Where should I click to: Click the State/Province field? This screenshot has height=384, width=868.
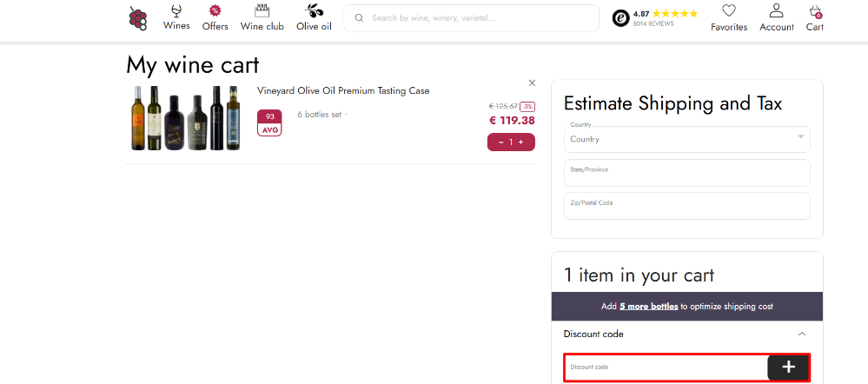coord(687,173)
